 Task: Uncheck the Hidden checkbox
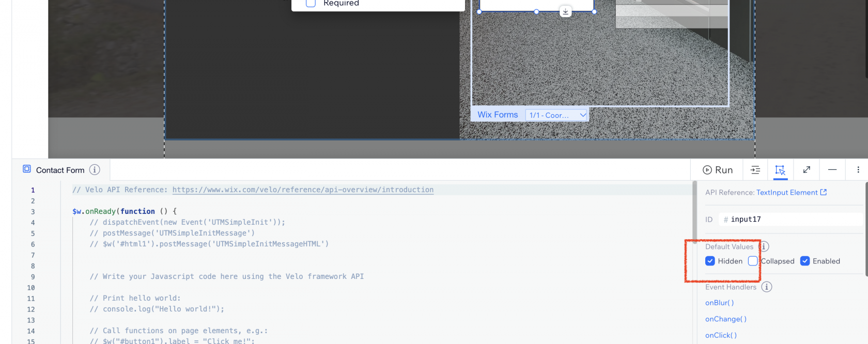click(x=710, y=261)
